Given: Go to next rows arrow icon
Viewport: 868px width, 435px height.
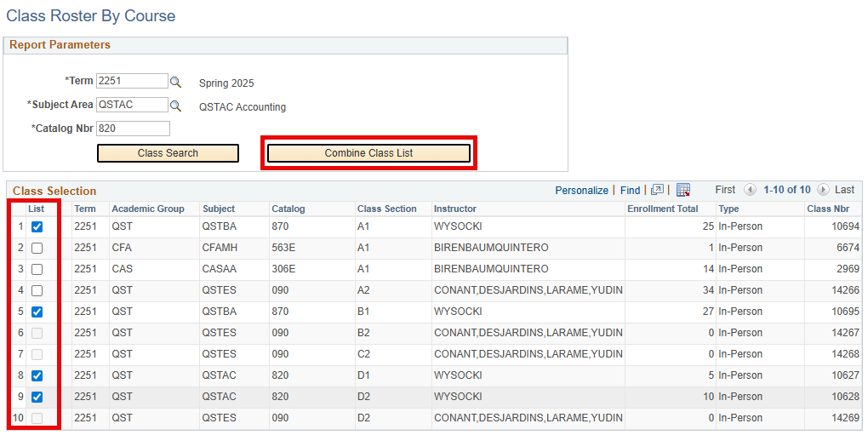Looking at the screenshot, I should (x=823, y=190).
